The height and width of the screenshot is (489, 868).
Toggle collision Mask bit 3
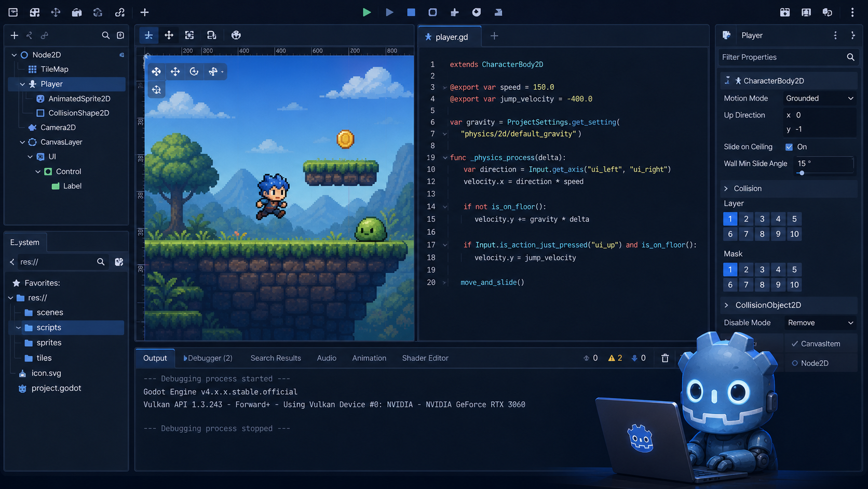pos(762,269)
